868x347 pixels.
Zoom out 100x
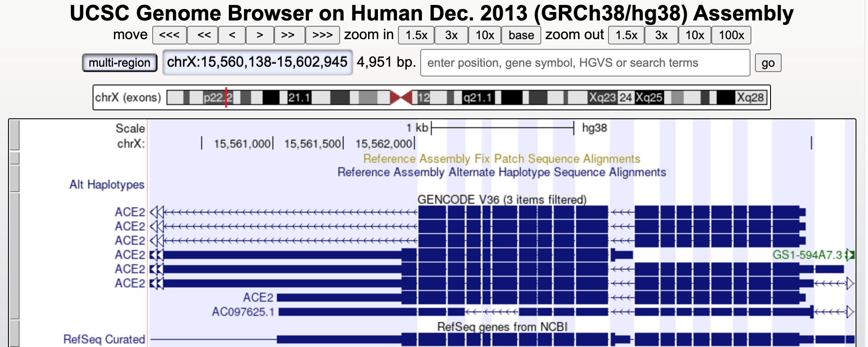point(731,35)
